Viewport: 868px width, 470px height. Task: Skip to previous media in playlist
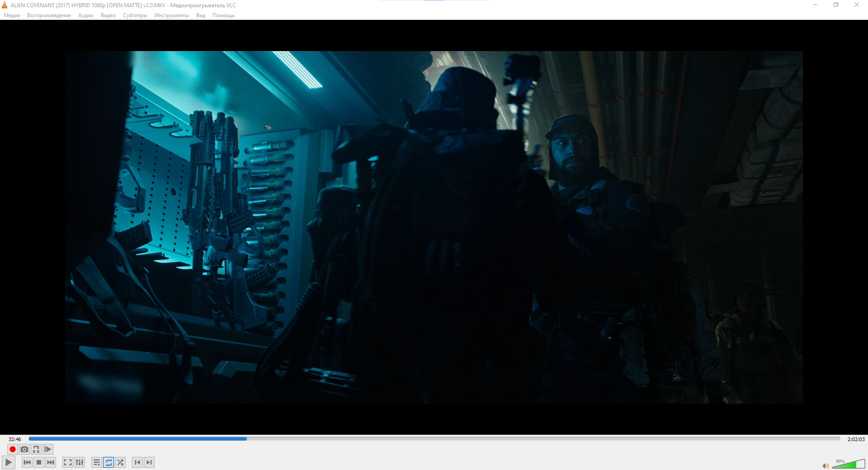27,462
